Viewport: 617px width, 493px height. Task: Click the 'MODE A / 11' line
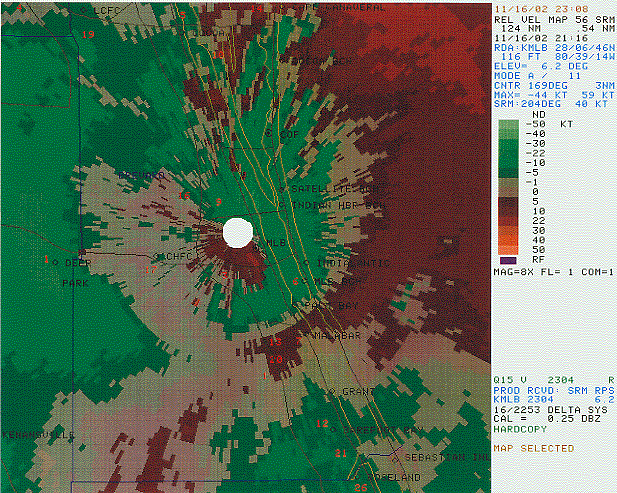pyautogui.click(x=538, y=76)
